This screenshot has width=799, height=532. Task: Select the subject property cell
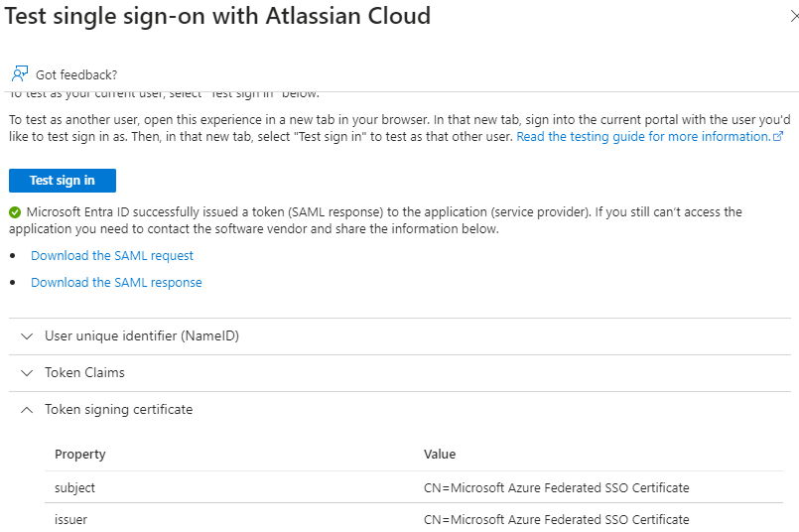[74, 487]
